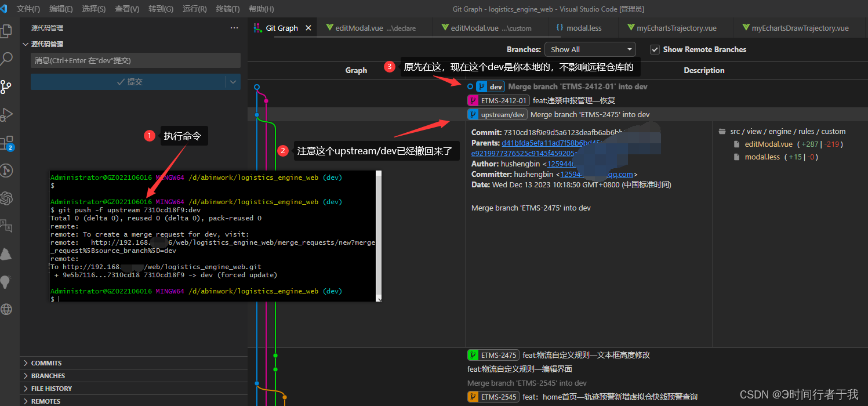
Task: Click the ETMS-2412-01 branch label
Action: coord(499,100)
